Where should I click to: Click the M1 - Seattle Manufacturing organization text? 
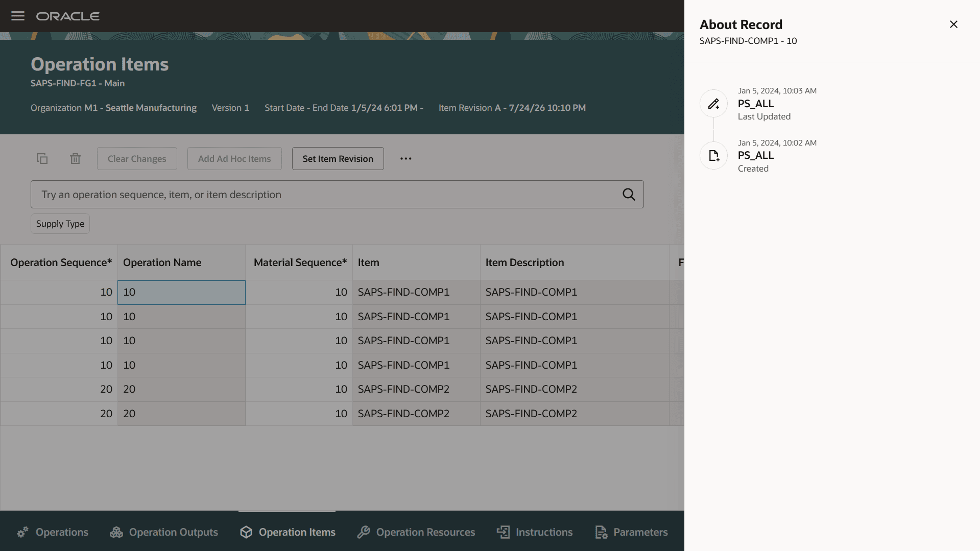(x=140, y=108)
